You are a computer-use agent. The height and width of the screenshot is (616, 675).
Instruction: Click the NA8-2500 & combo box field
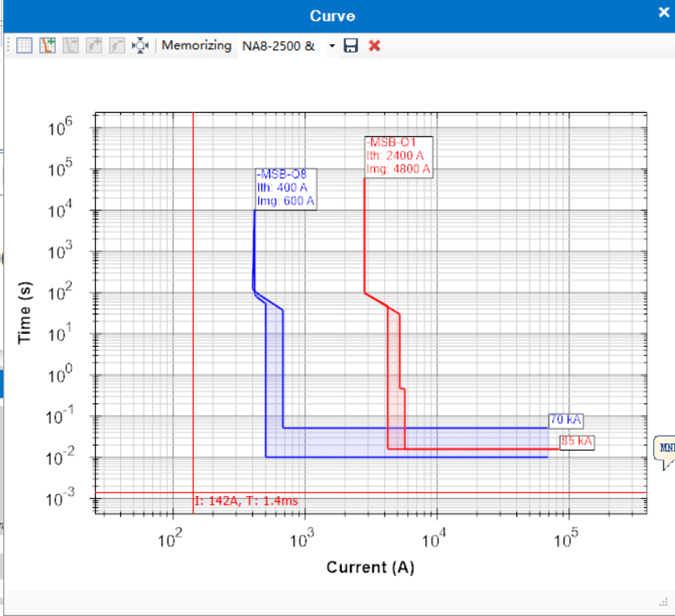282,46
